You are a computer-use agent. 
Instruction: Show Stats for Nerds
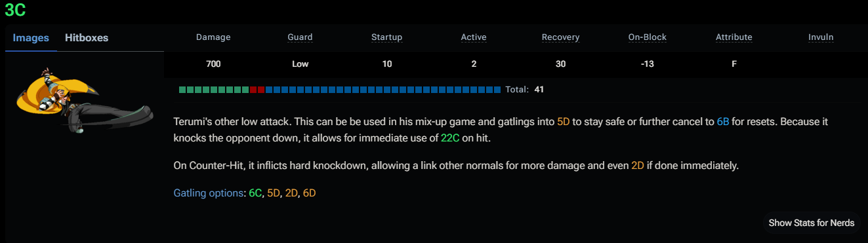coord(812,223)
